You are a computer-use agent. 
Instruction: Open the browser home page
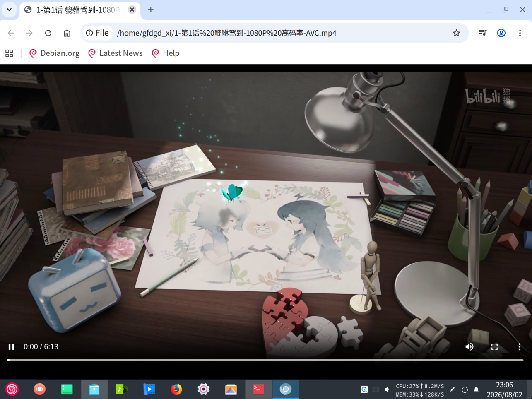pyautogui.click(x=67, y=33)
